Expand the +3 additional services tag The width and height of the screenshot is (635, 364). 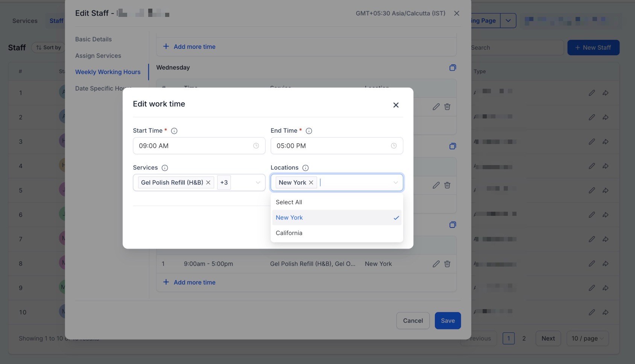point(224,182)
